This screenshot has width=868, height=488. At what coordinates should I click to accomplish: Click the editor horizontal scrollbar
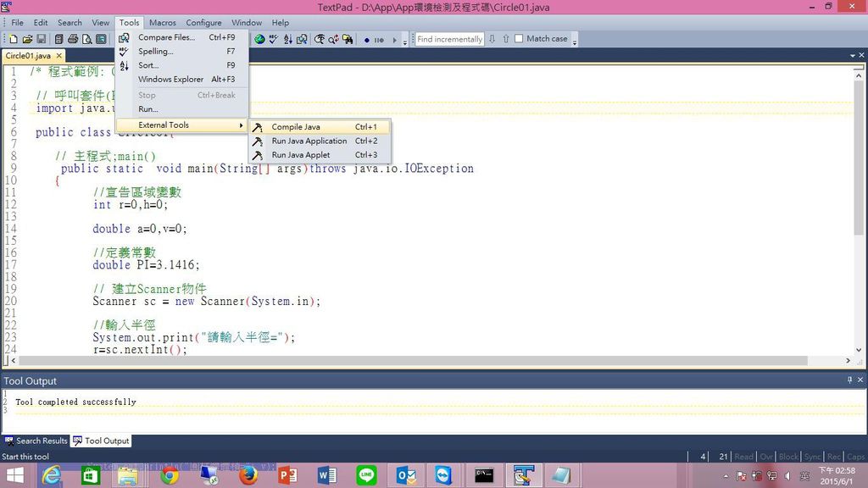(x=413, y=361)
